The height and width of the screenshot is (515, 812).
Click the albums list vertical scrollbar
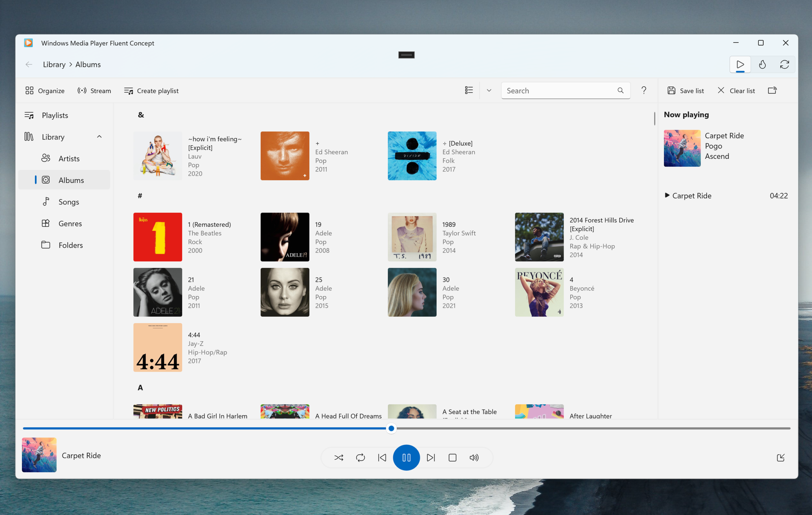coord(655,118)
